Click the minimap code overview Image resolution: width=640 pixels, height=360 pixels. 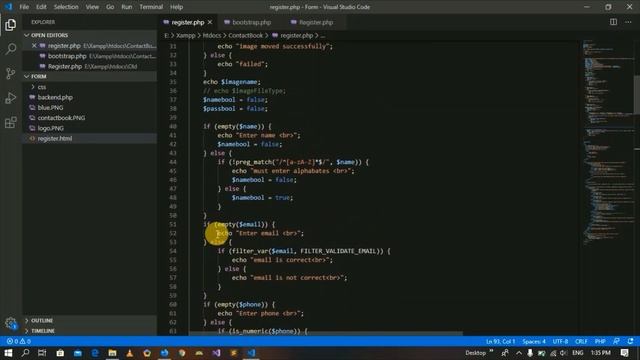pos(608,143)
